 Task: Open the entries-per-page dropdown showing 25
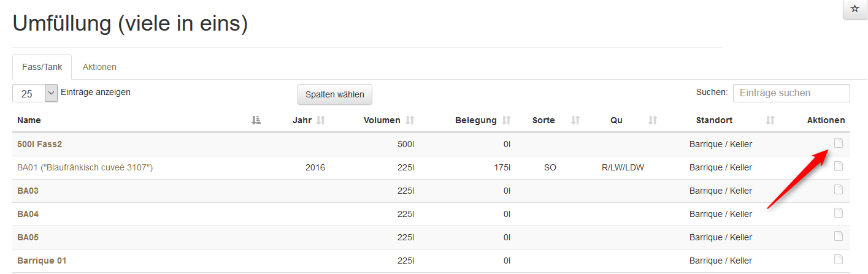point(35,94)
